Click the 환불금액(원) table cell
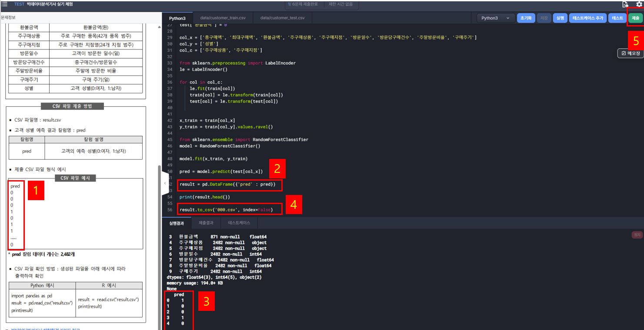The height and width of the screenshot is (330, 644). point(96,27)
